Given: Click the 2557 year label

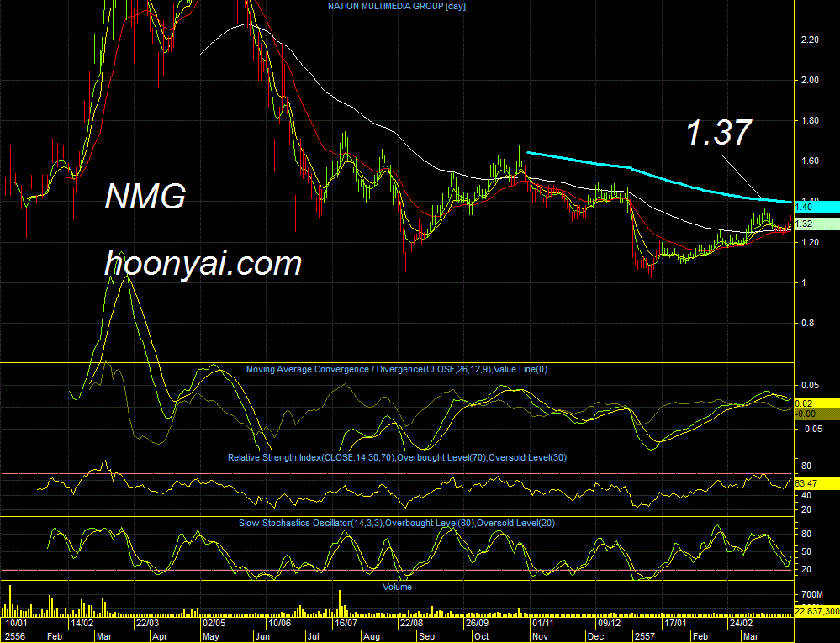Looking at the screenshot, I should click(x=644, y=636).
